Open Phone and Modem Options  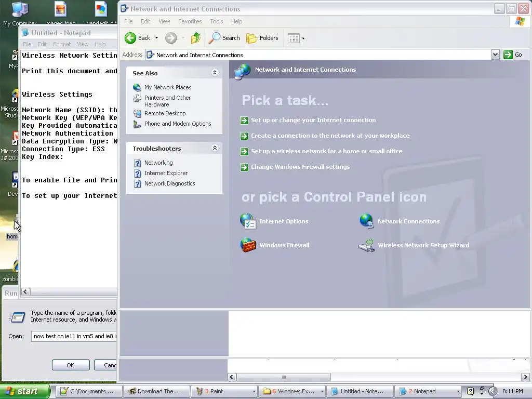178,124
